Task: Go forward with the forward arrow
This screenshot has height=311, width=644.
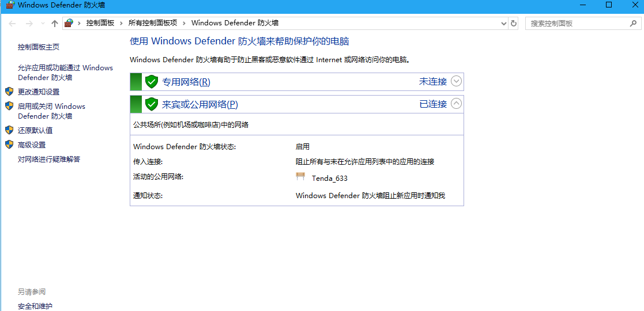Action: pos(29,24)
